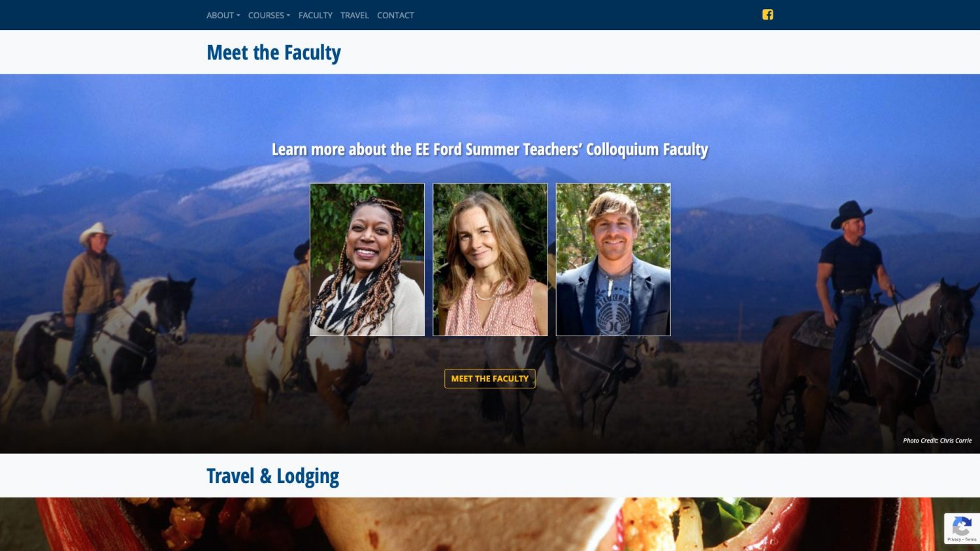Click the Travel & Lodging heading

[273, 476]
